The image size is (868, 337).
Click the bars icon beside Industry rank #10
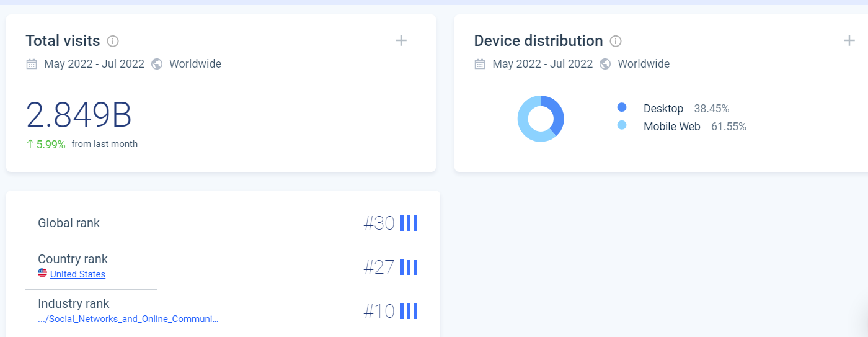click(409, 312)
